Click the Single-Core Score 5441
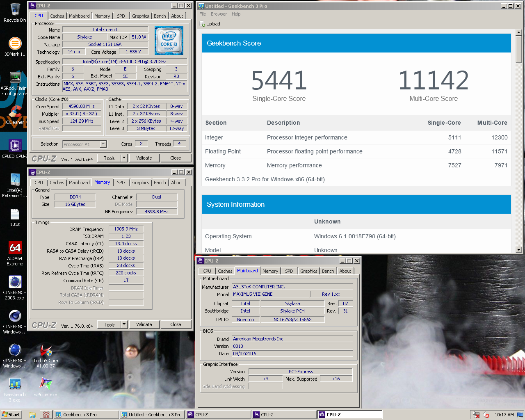The image size is (525, 420). click(279, 80)
